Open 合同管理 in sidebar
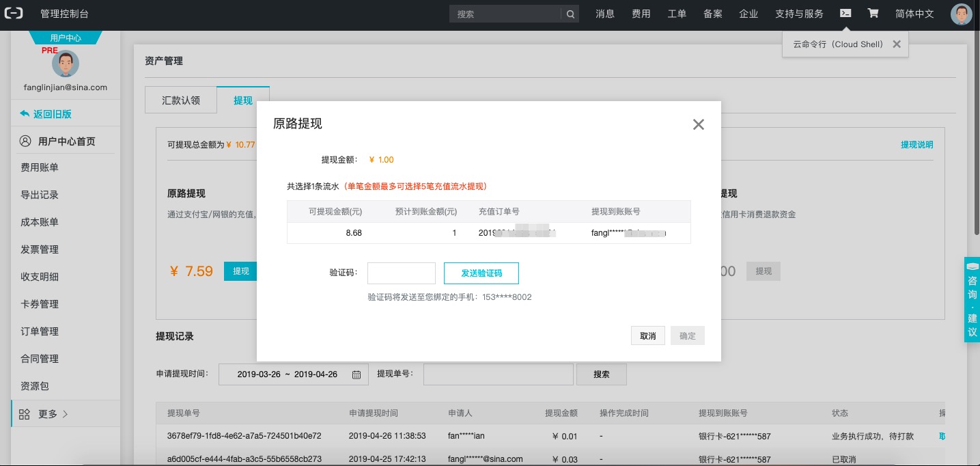 40,359
